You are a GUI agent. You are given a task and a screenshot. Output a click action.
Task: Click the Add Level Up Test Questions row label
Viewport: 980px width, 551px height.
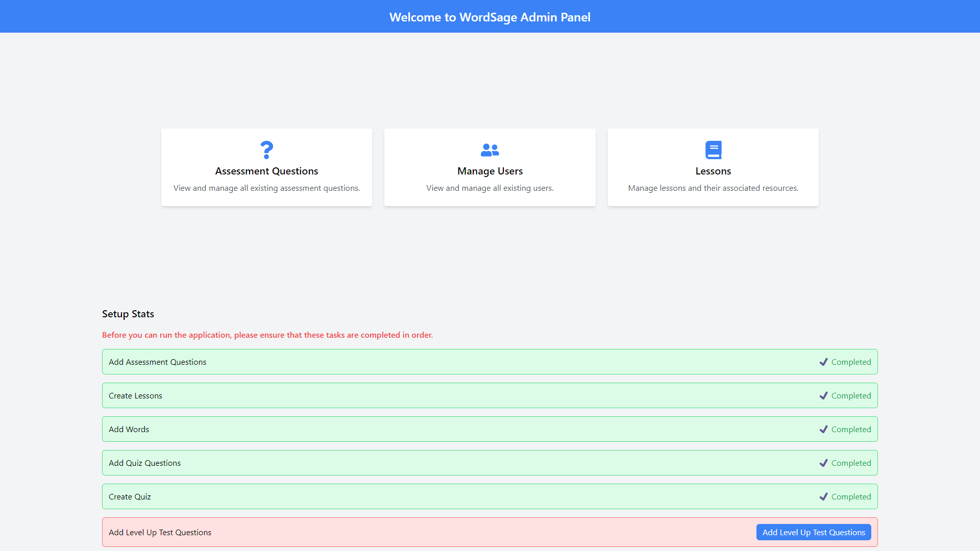point(160,533)
